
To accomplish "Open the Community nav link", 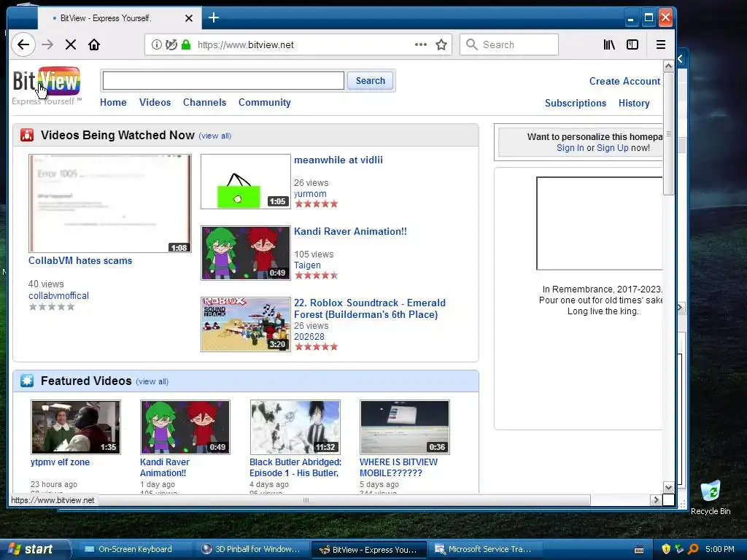I will point(264,102).
